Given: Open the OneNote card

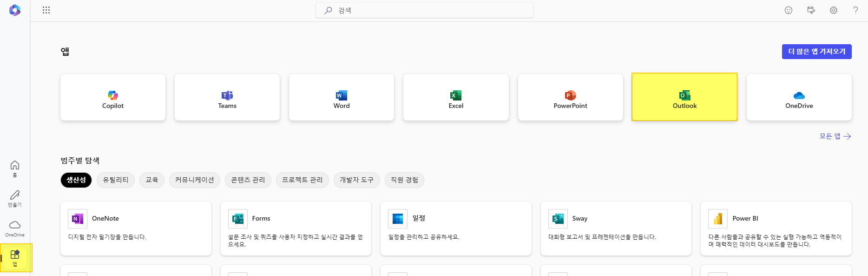Looking at the screenshot, I should [x=136, y=229].
